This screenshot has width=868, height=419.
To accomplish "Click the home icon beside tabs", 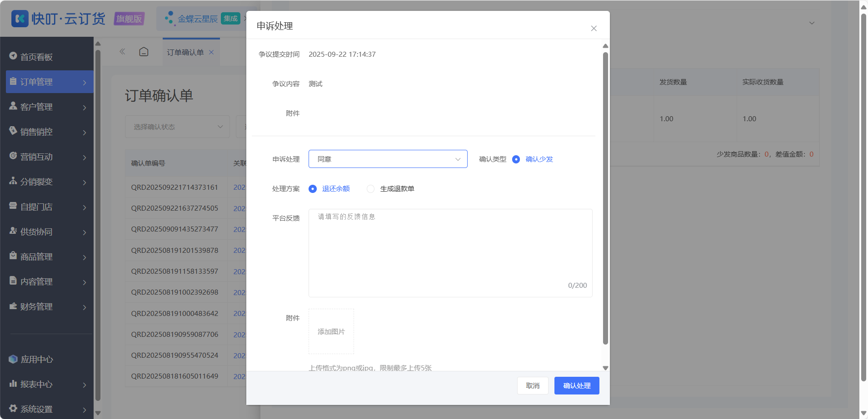I will 144,52.
